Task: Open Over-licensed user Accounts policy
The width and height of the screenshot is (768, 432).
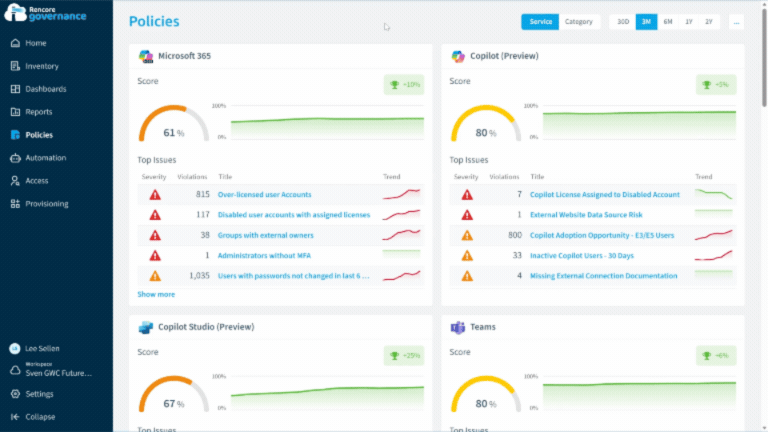Action: pos(264,194)
